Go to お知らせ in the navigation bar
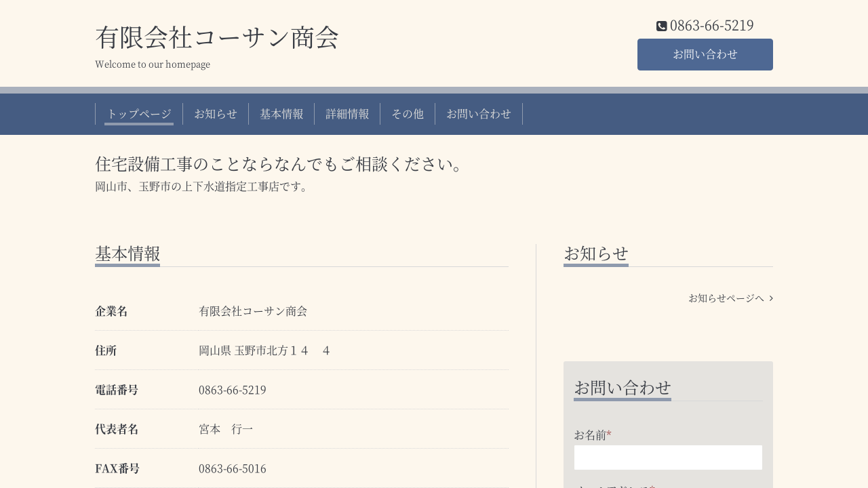Image resolution: width=868 pixels, height=488 pixels. pyautogui.click(x=216, y=114)
